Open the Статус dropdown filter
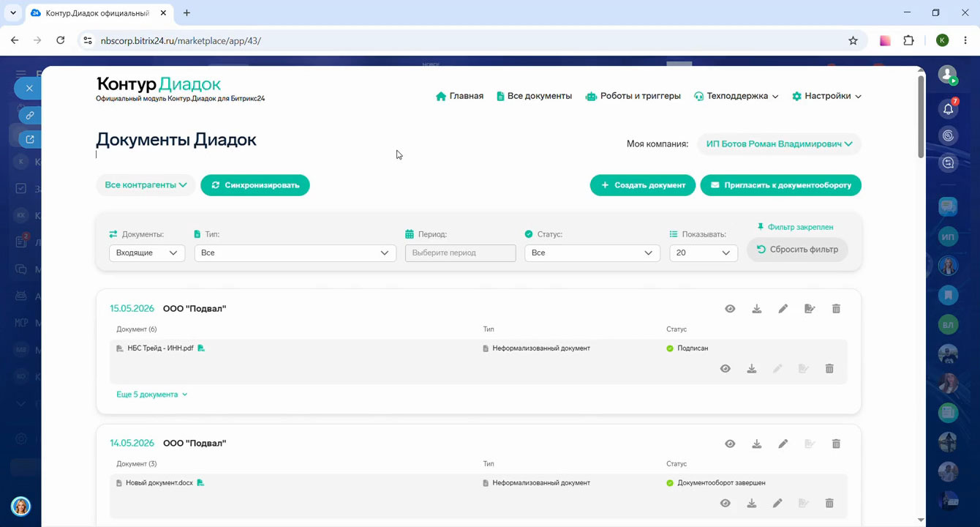 (592, 253)
